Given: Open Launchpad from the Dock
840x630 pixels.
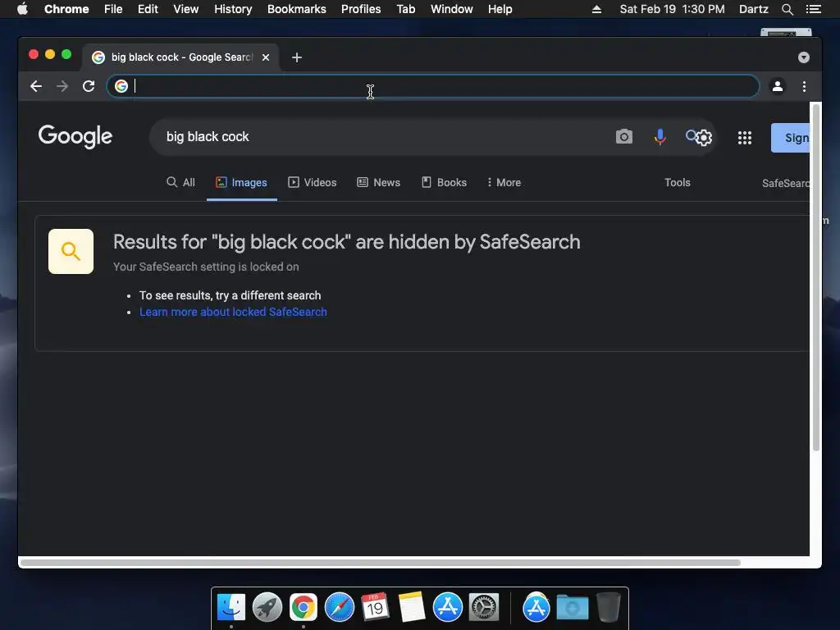Looking at the screenshot, I should (267, 608).
